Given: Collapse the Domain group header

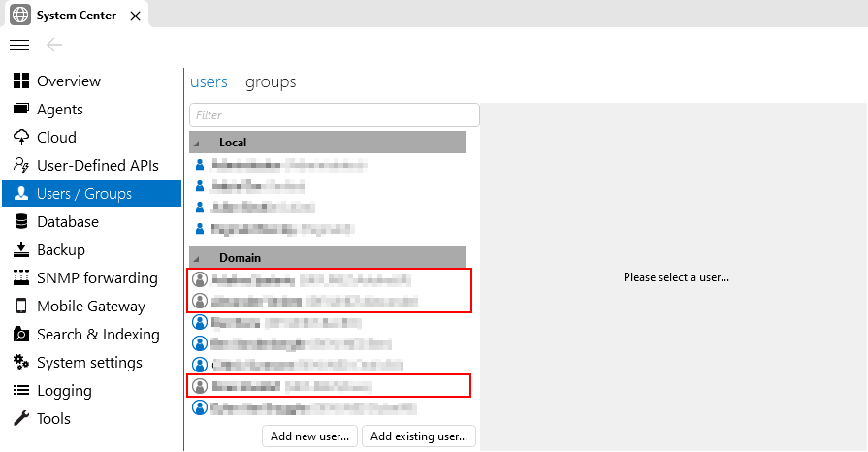Looking at the screenshot, I should 328,258.
